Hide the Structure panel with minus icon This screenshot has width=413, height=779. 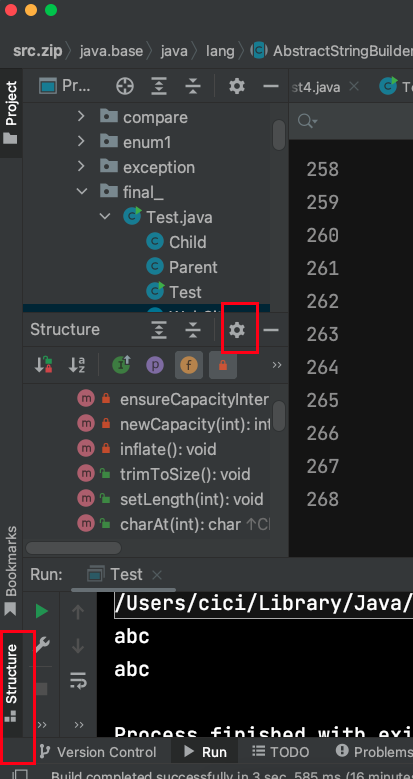click(x=271, y=330)
